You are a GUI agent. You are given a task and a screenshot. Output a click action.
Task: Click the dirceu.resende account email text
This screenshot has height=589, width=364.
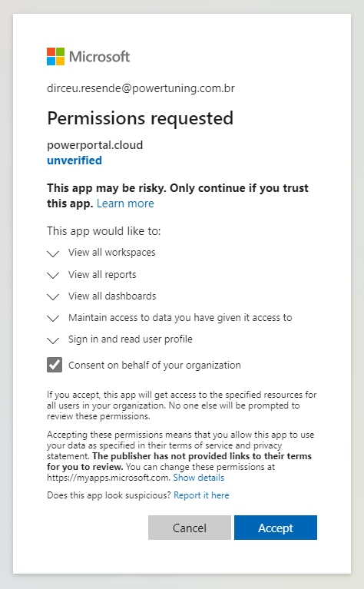tap(141, 88)
